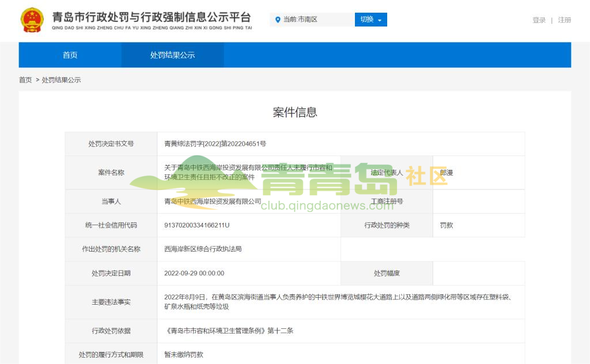Click the 处罚的履行方式和期限 label cell
Viewport: 590px width, 364px height.
(x=111, y=355)
